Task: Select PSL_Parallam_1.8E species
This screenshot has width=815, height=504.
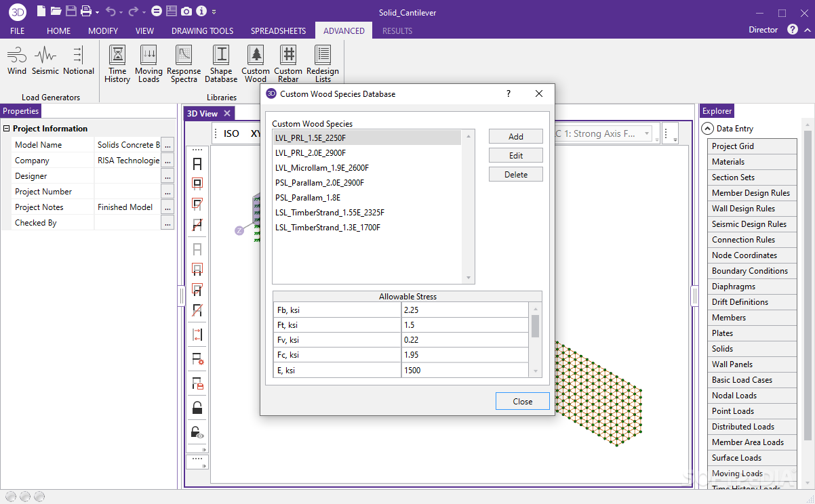Action: coord(366,197)
